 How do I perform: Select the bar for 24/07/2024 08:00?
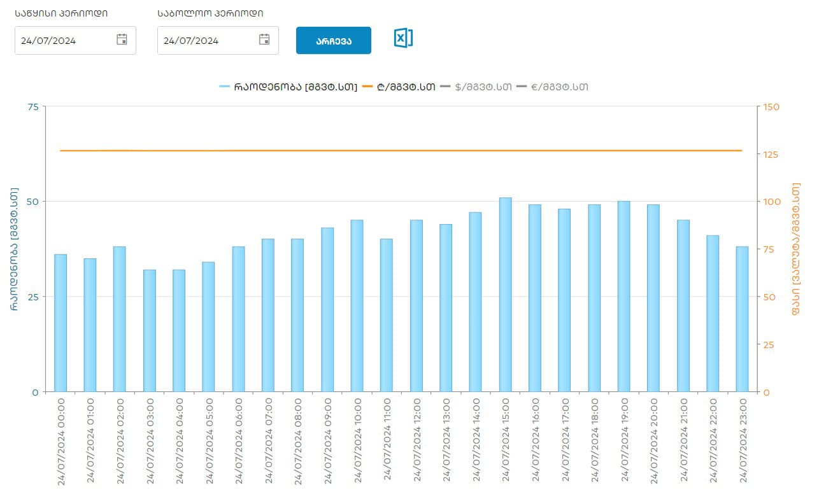pyautogui.click(x=297, y=315)
